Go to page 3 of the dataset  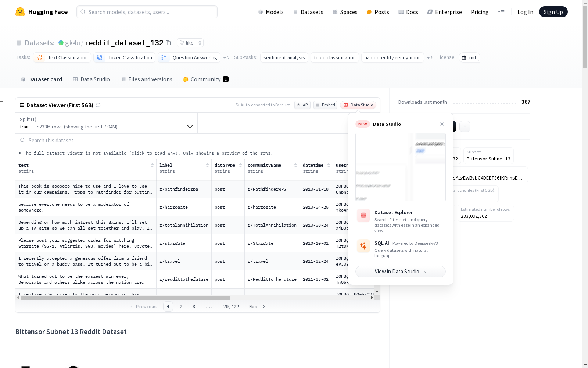pyautogui.click(x=194, y=307)
